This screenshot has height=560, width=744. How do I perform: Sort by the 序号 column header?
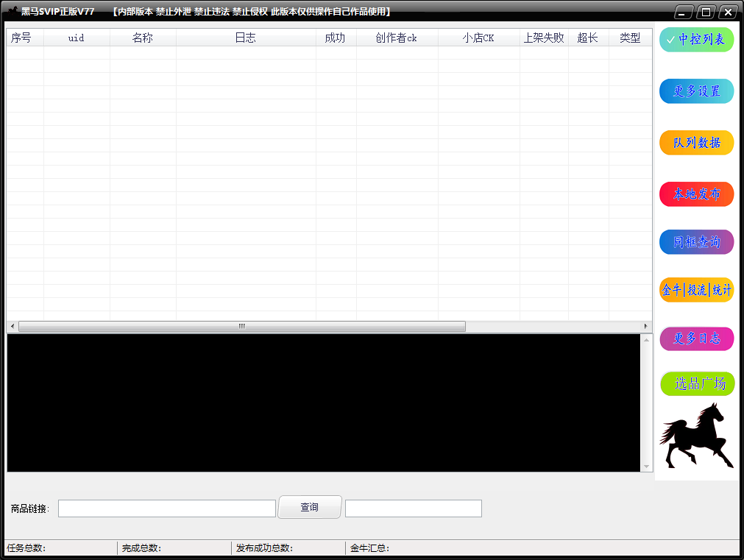point(24,38)
